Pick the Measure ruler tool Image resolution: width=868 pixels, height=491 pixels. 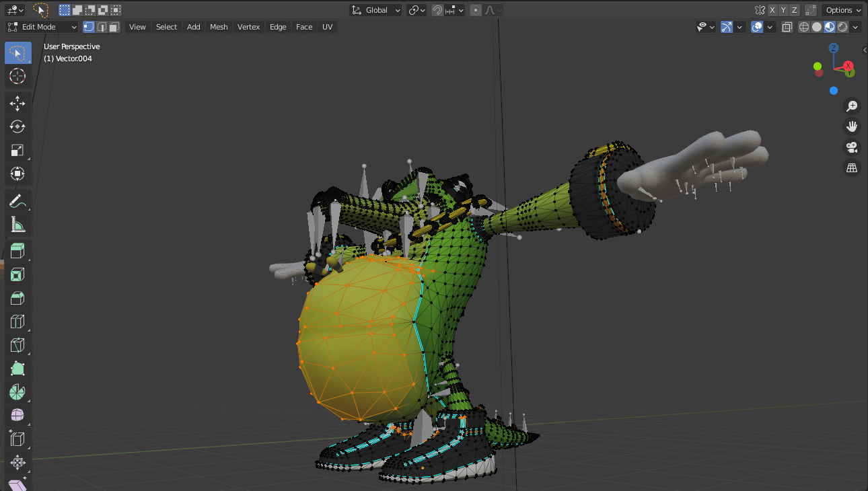click(17, 225)
